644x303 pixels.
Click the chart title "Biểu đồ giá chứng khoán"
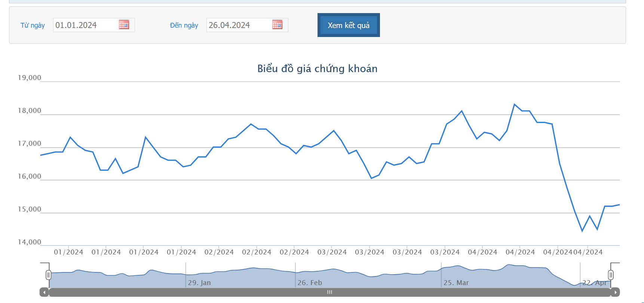pos(317,69)
